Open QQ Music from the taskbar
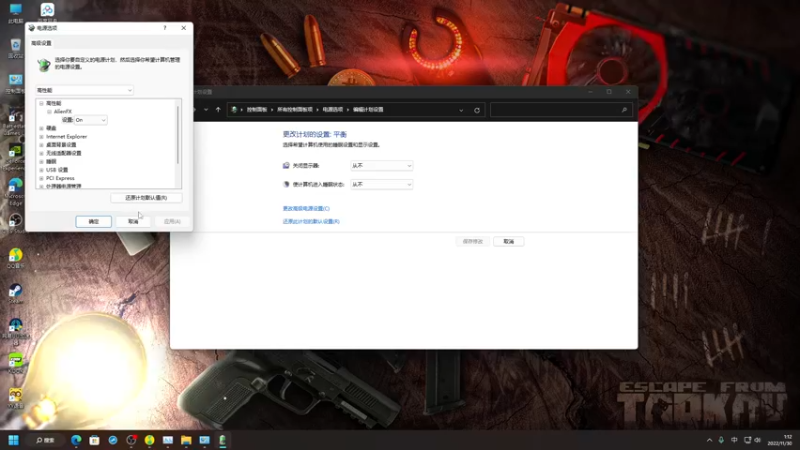 tap(149, 440)
